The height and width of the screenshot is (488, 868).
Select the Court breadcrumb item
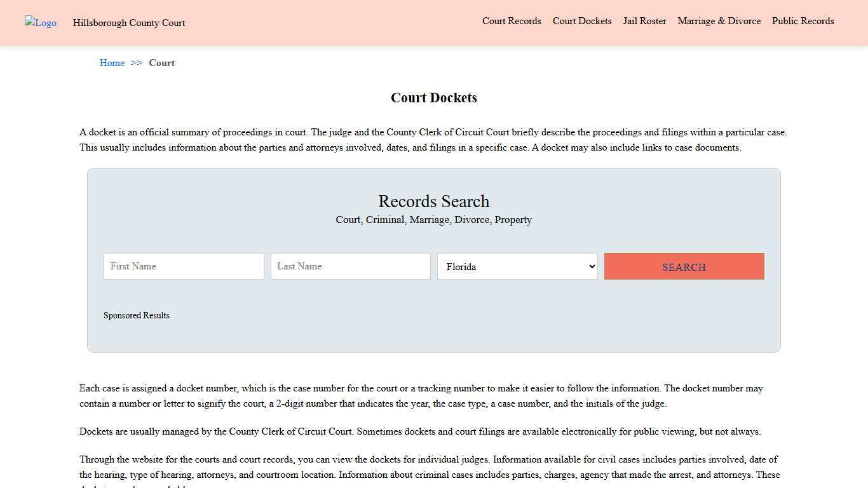(x=161, y=63)
